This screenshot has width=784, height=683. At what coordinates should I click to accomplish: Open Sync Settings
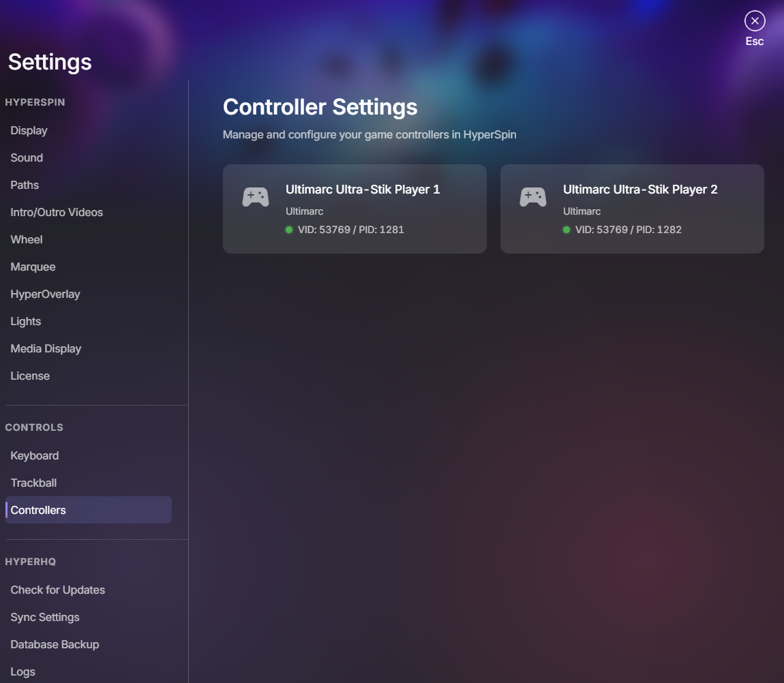(45, 617)
